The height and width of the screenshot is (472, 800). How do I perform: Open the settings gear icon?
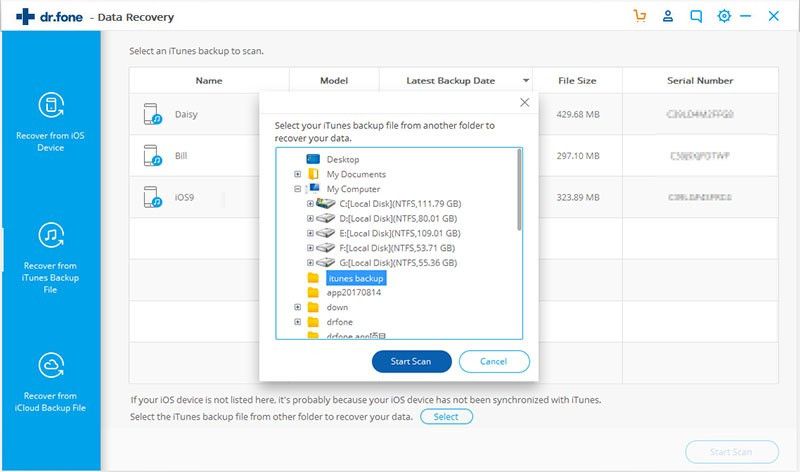point(723,16)
